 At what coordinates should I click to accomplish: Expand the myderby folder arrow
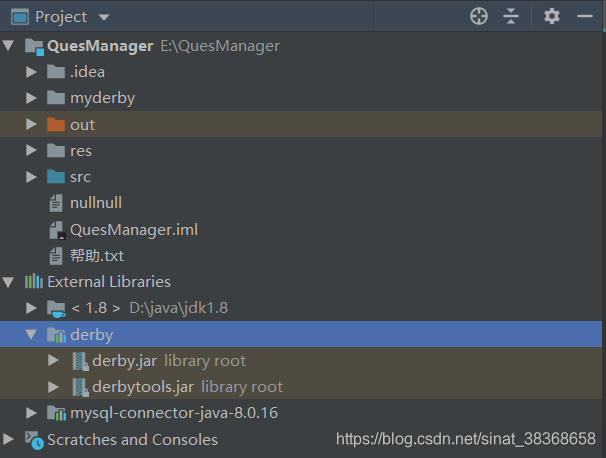coord(31,98)
